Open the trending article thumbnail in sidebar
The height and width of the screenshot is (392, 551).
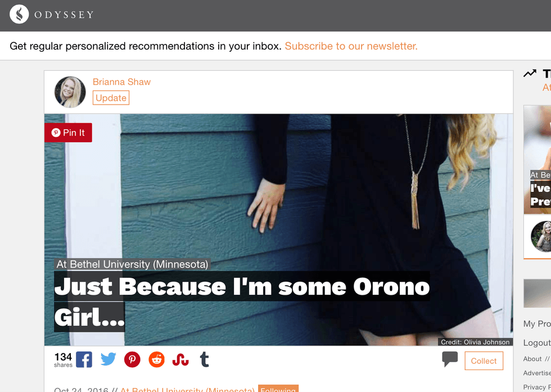coord(538,159)
